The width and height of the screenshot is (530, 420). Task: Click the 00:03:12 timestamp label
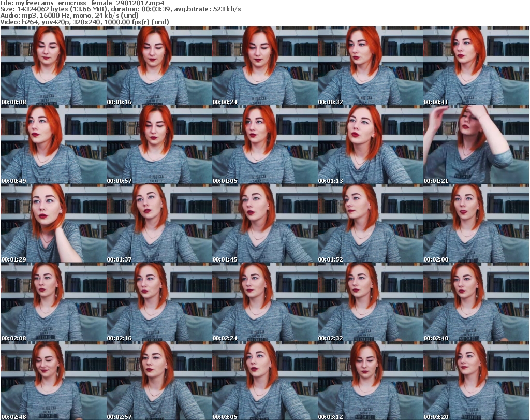pos(329,416)
